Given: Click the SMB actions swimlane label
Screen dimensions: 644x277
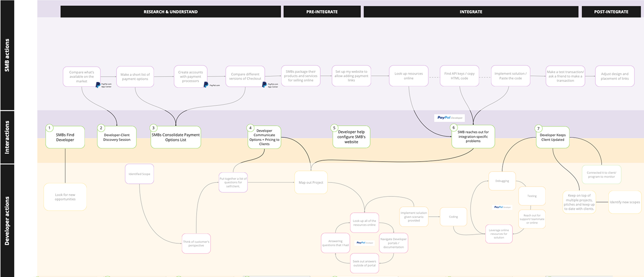Looking at the screenshot, I should coord(7,55).
